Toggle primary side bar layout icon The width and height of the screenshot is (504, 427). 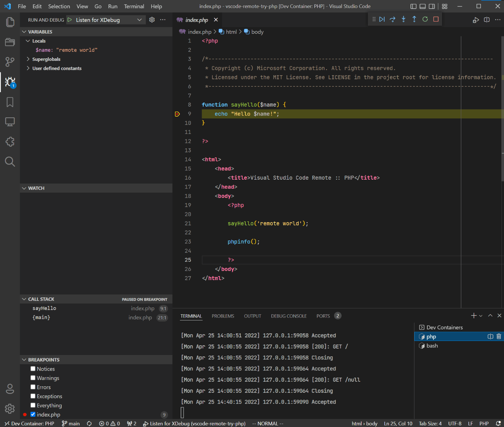point(413,6)
